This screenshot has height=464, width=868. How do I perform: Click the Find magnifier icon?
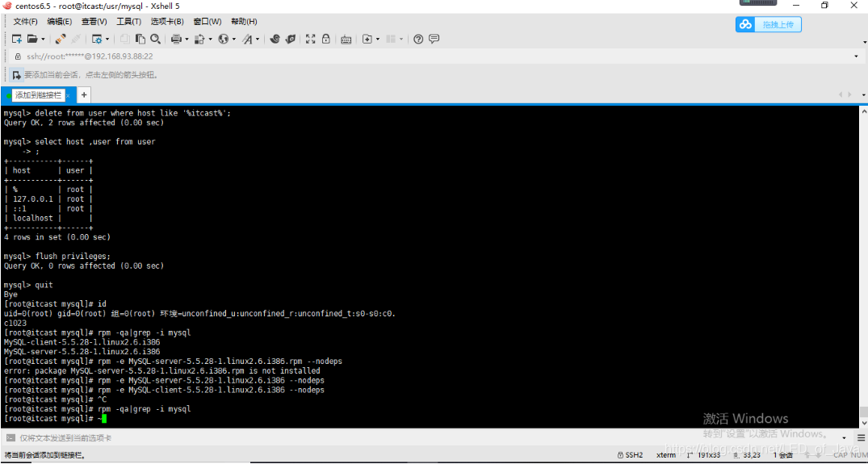pyautogui.click(x=156, y=39)
